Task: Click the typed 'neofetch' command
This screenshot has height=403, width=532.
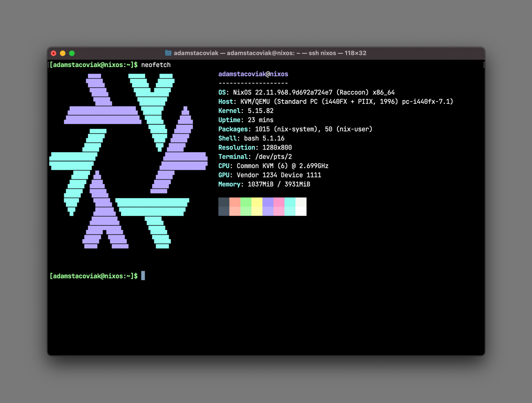Action: 156,65
